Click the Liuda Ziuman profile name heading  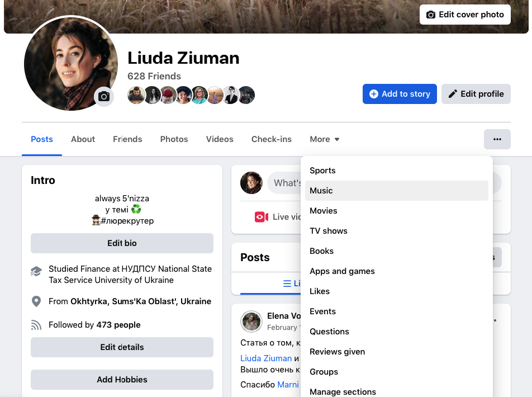coord(183,58)
